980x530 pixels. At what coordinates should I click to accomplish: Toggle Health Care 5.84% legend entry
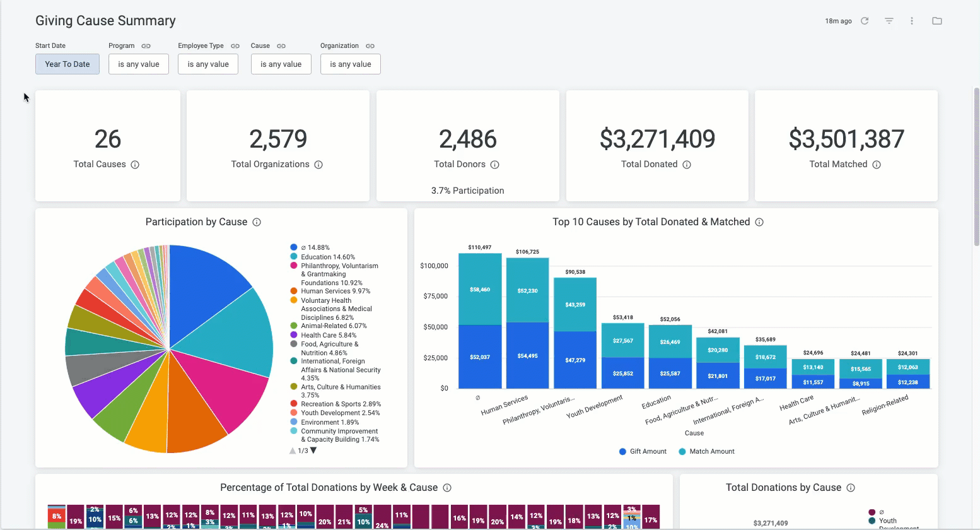pos(324,335)
